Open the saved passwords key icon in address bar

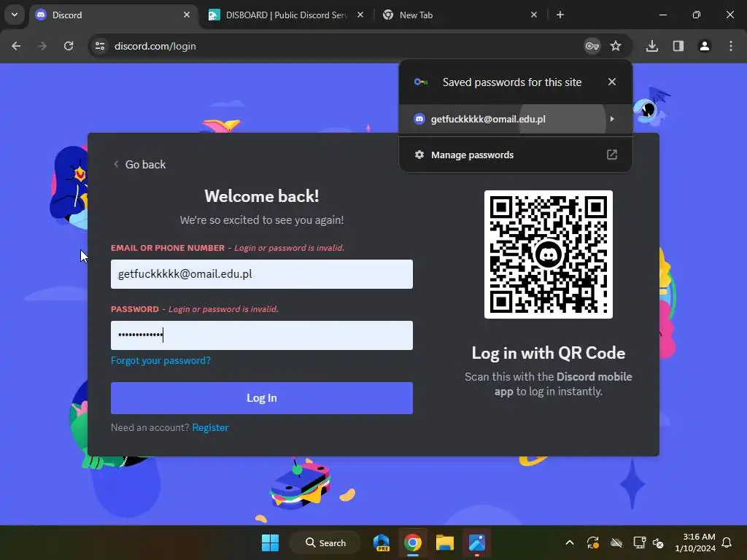(592, 46)
